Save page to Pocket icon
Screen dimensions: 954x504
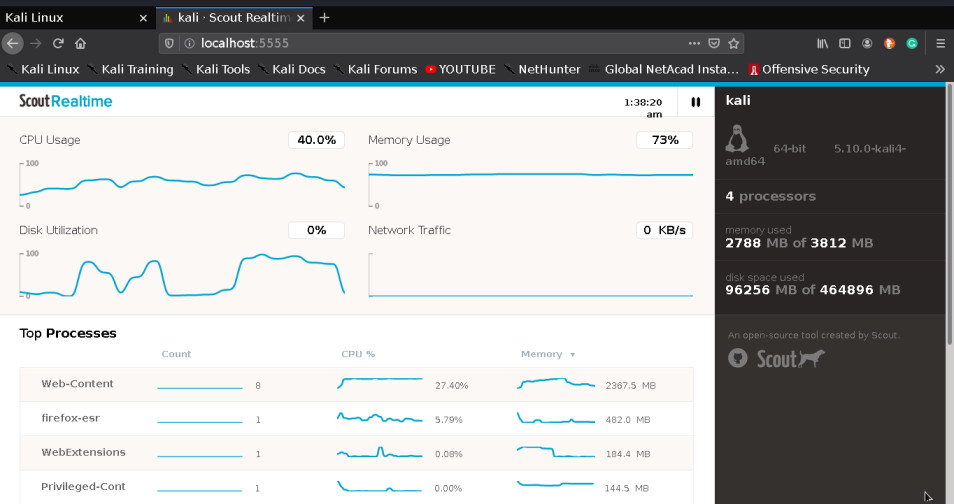(714, 43)
